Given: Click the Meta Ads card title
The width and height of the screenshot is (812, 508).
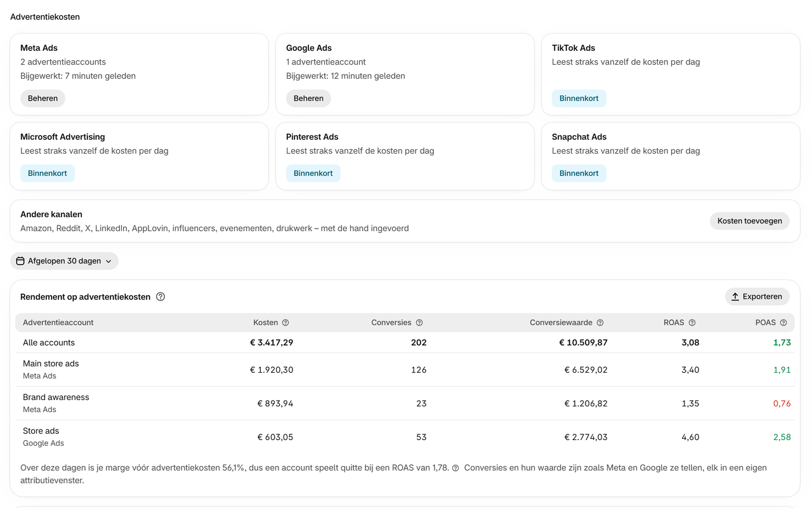Looking at the screenshot, I should point(39,48).
